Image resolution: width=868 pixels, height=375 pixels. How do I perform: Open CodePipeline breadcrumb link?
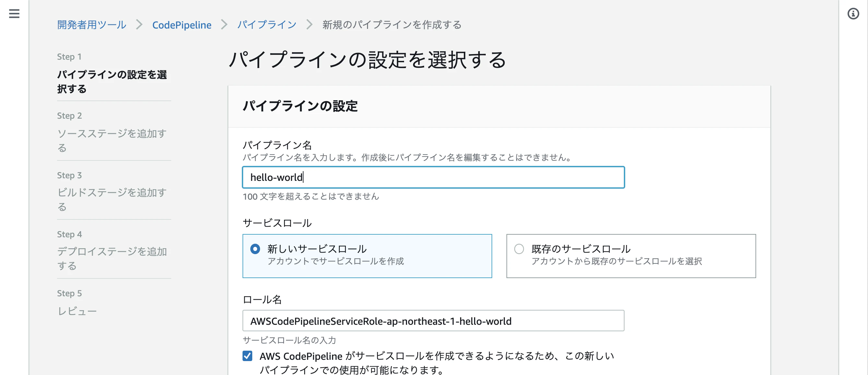182,25
